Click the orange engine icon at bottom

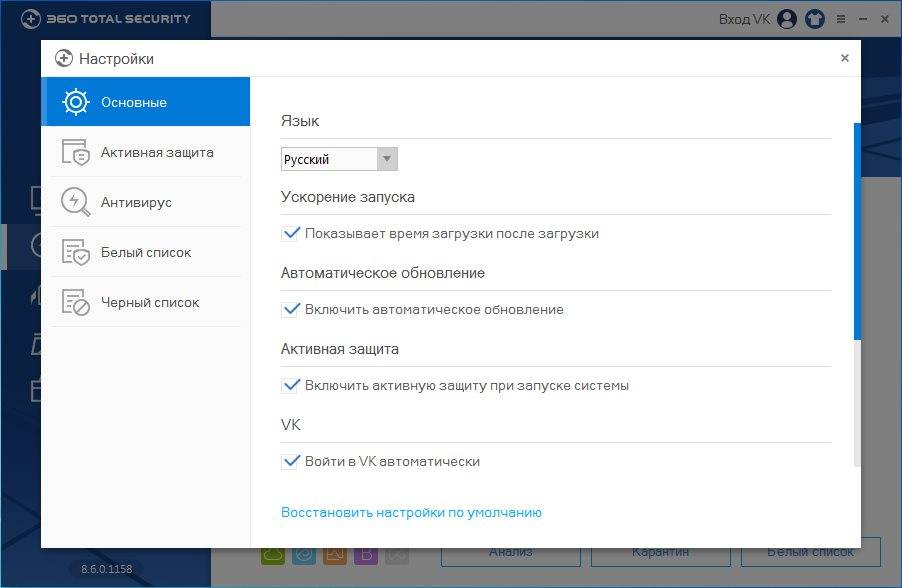click(x=335, y=555)
